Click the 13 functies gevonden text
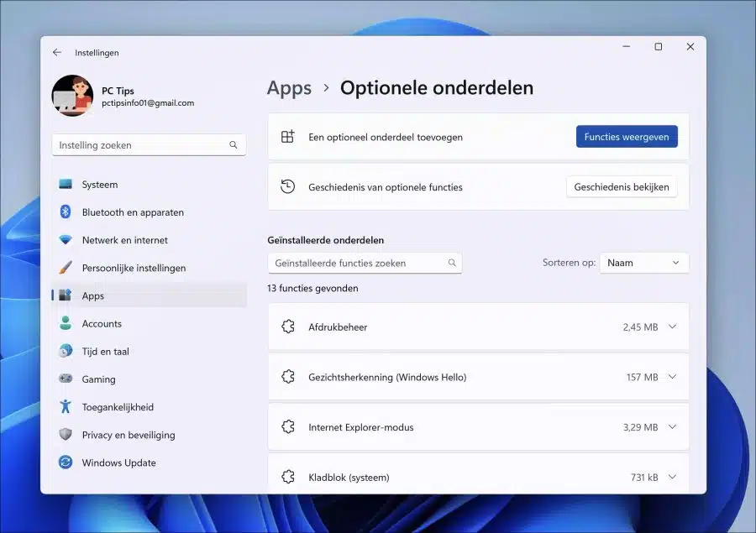756x533 pixels. click(313, 288)
